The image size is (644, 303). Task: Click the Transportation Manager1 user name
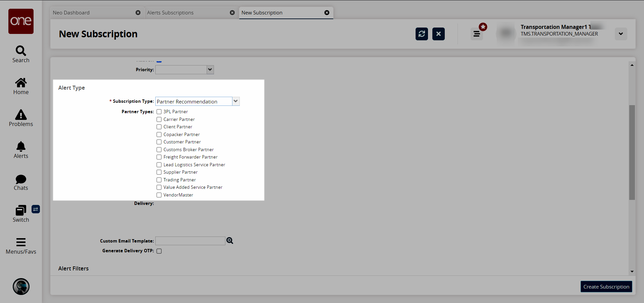pyautogui.click(x=556, y=27)
